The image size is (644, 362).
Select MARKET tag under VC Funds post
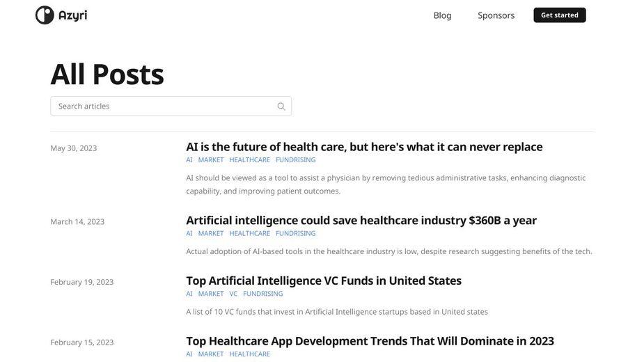coord(211,294)
